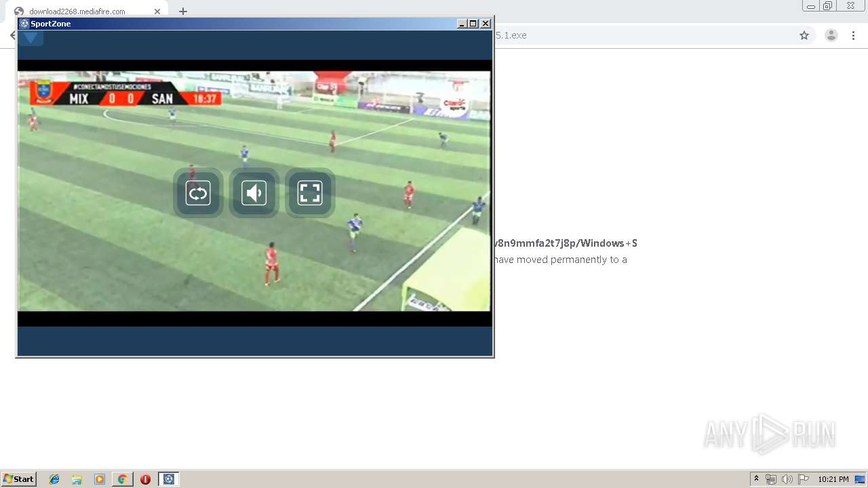The height and width of the screenshot is (488, 868).
Task: Open the Opera icon in the taskbar
Action: (x=145, y=479)
